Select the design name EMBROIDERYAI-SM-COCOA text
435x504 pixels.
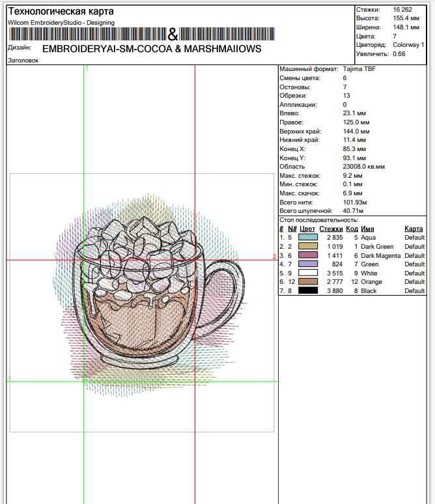click(x=151, y=49)
